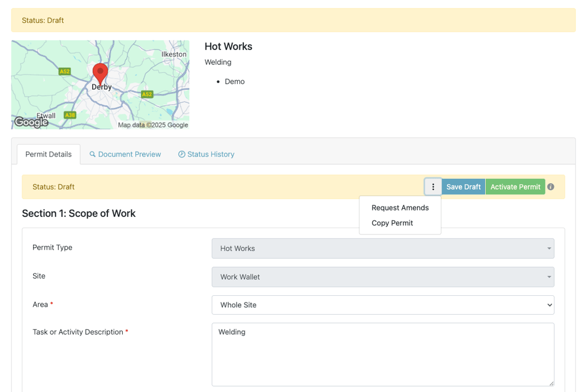Open the three-dot more actions menu
587x392 pixels.
[x=433, y=187]
